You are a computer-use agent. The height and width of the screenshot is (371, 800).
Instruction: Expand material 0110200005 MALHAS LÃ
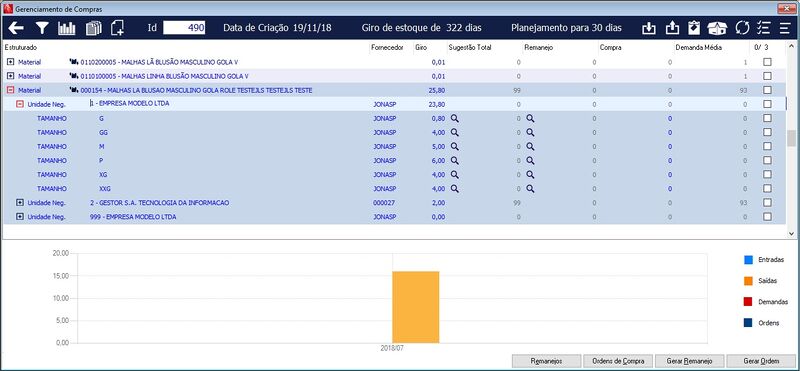pos(10,62)
